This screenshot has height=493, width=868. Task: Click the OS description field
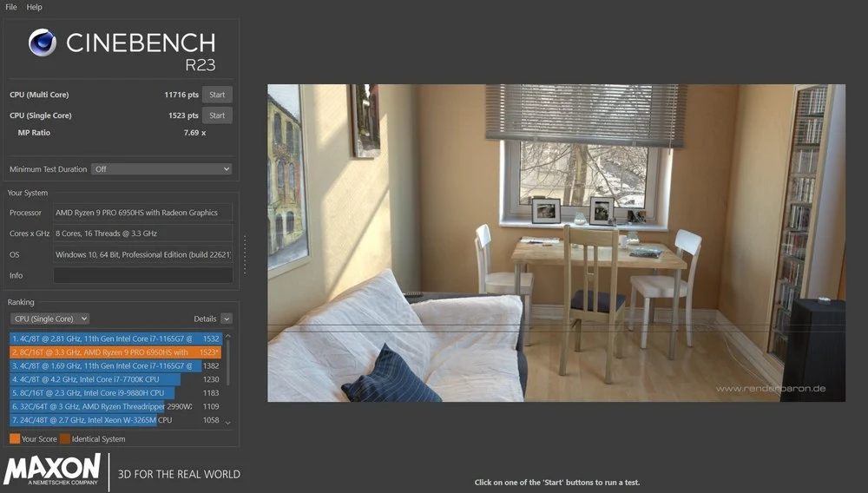pyautogui.click(x=143, y=254)
